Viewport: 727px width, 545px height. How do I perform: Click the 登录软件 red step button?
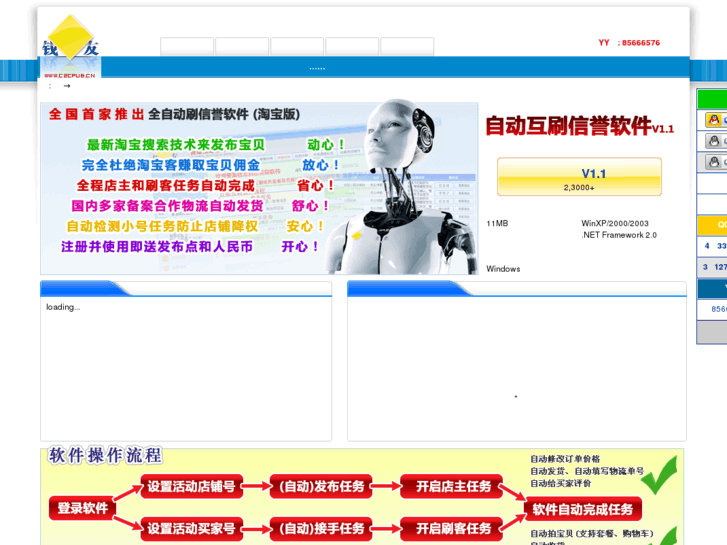click(82, 508)
